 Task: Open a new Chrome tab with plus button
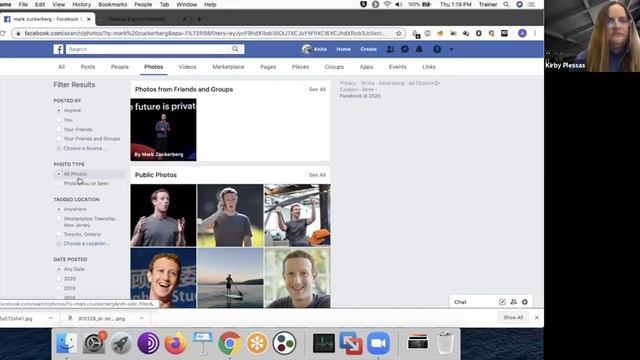click(200, 19)
